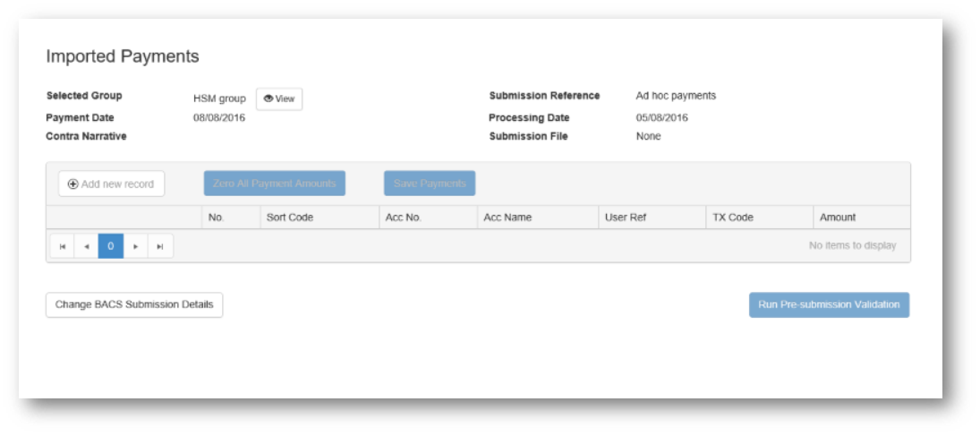Sort by the No. column header
This screenshot has height=436, width=980.
[216, 218]
